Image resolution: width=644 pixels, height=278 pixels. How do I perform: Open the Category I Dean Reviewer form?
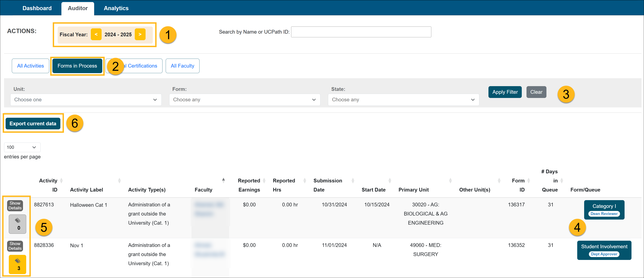point(604,210)
